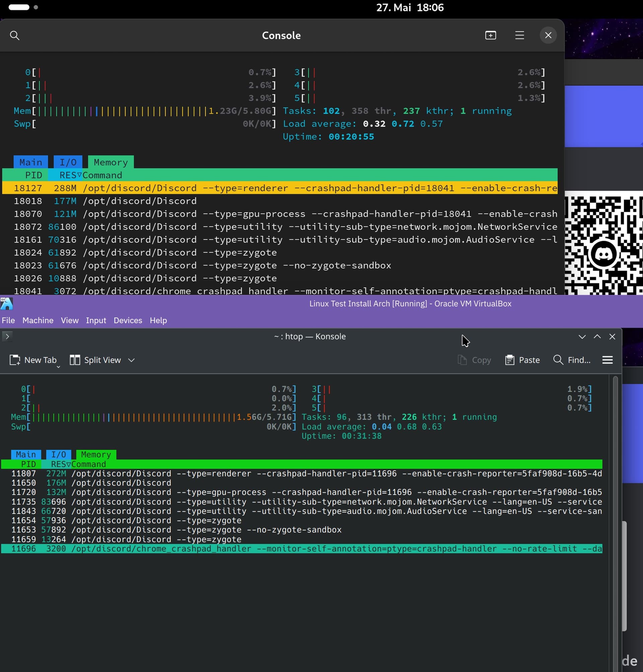Image resolution: width=643 pixels, height=672 pixels.
Task: Select Command column header in Konsole htop
Action: pos(89,464)
